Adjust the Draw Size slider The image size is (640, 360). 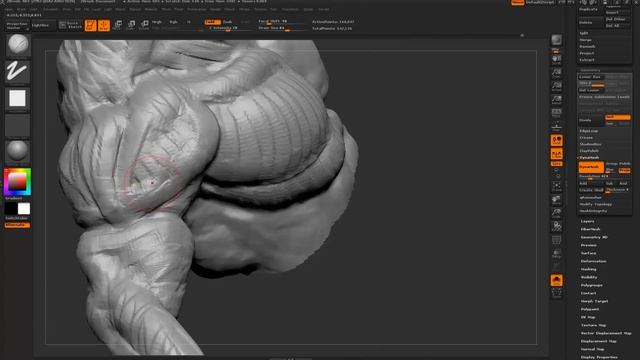(282, 28)
